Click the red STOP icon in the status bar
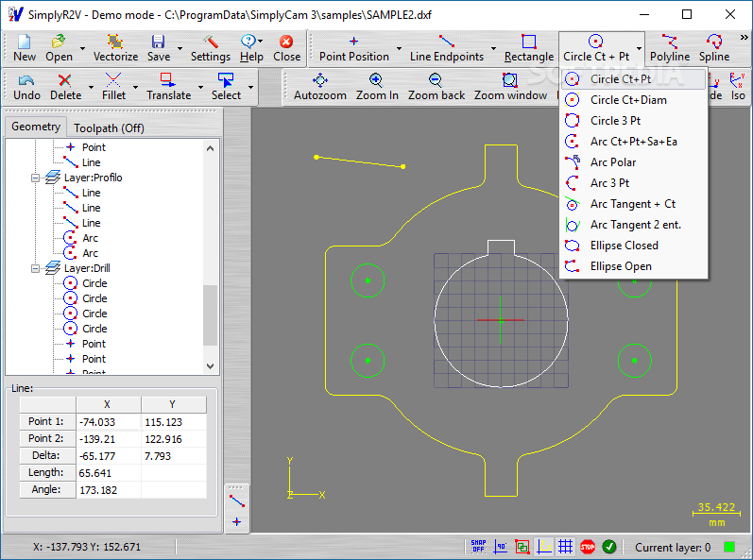753x560 pixels. 588,547
